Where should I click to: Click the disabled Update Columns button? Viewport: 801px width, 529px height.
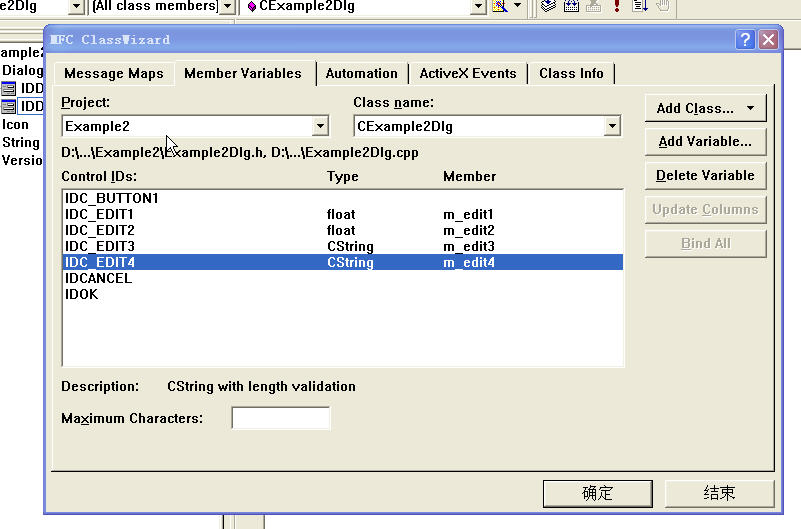(705, 209)
